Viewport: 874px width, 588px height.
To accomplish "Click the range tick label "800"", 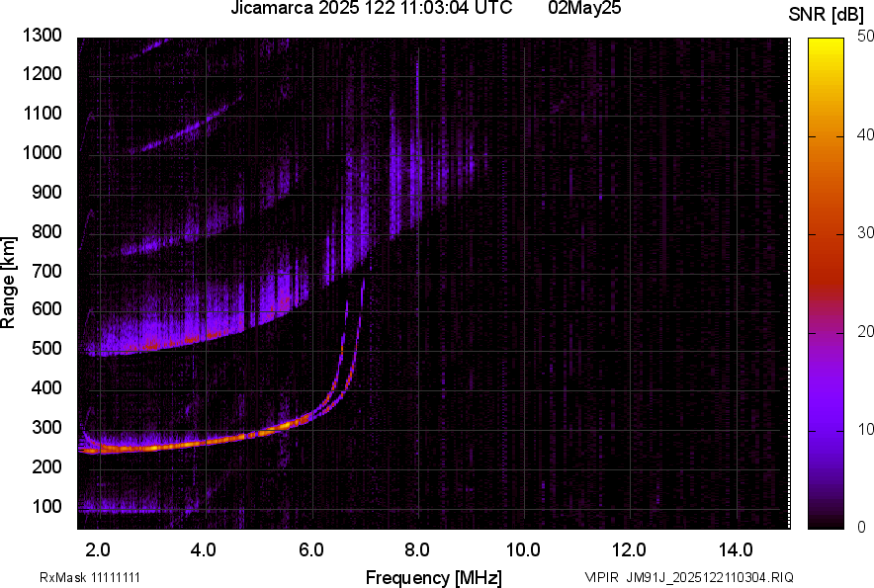I will click(46, 231).
